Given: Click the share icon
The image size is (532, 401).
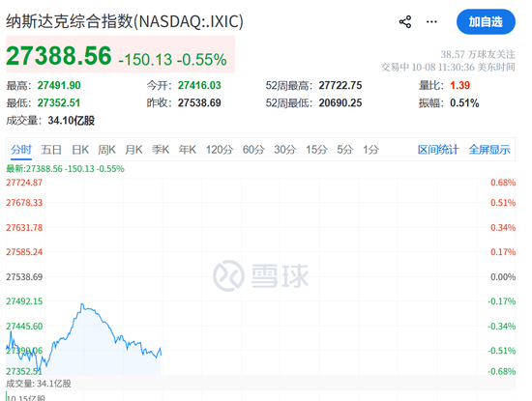Looking at the screenshot, I should tap(405, 22).
